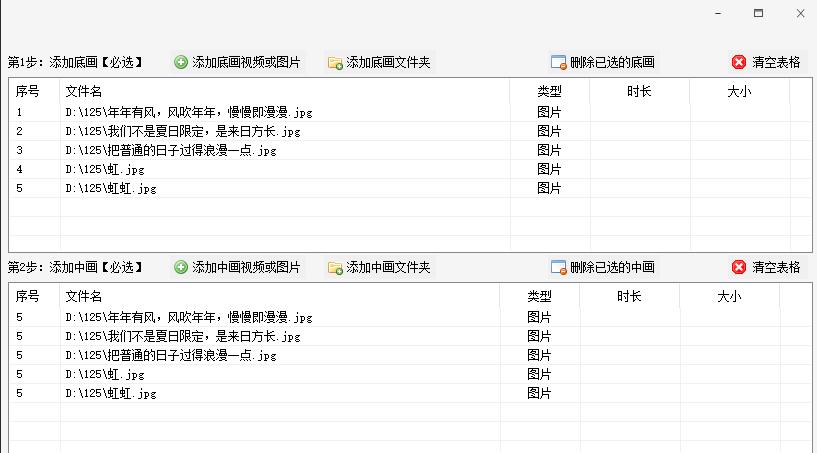Viewport: 817px width, 453px height.
Task: Click folder icon beside 添加底画文件夹
Action: tap(335, 63)
